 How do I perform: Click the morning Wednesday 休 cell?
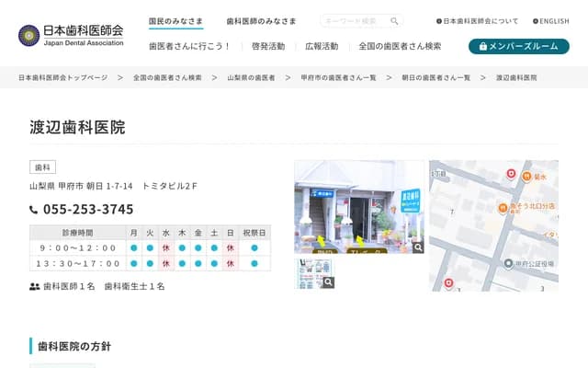[166, 247]
